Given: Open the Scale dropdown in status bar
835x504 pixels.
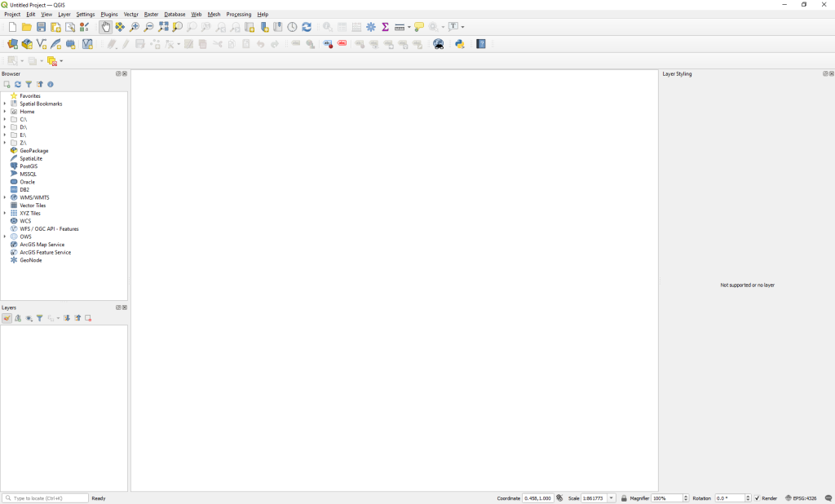Looking at the screenshot, I should point(611,497).
